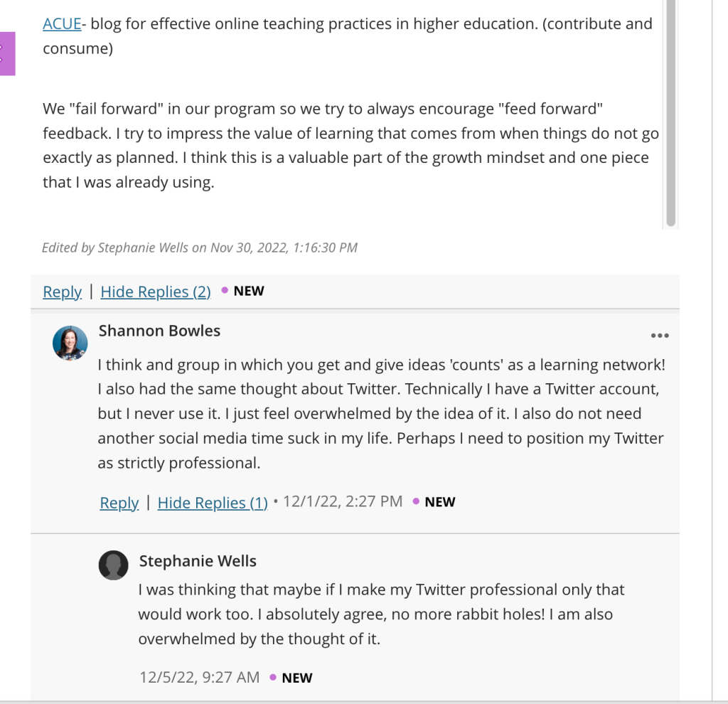Click Stephanie Wells' gray avatar icon
Image resolution: width=728 pixels, height=704 pixels.
click(114, 565)
